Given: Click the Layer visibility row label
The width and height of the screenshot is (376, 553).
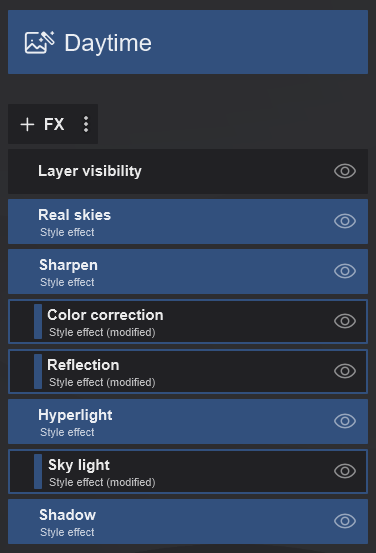Looking at the screenshot, I should pos(90,171).
